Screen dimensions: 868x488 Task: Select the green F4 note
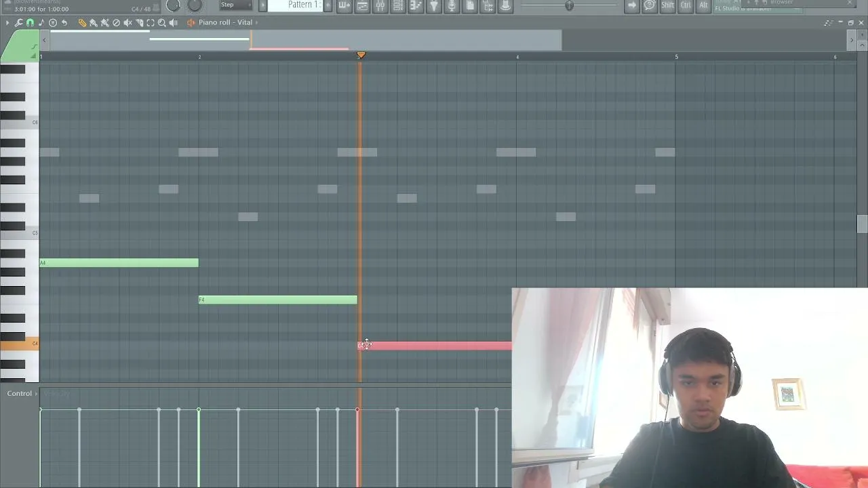click(x=278, y=300)
